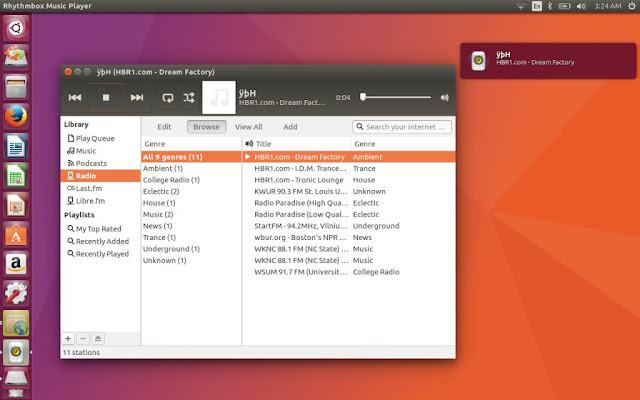
Task: Open Files manager from the dock
Action: point(16,87)
